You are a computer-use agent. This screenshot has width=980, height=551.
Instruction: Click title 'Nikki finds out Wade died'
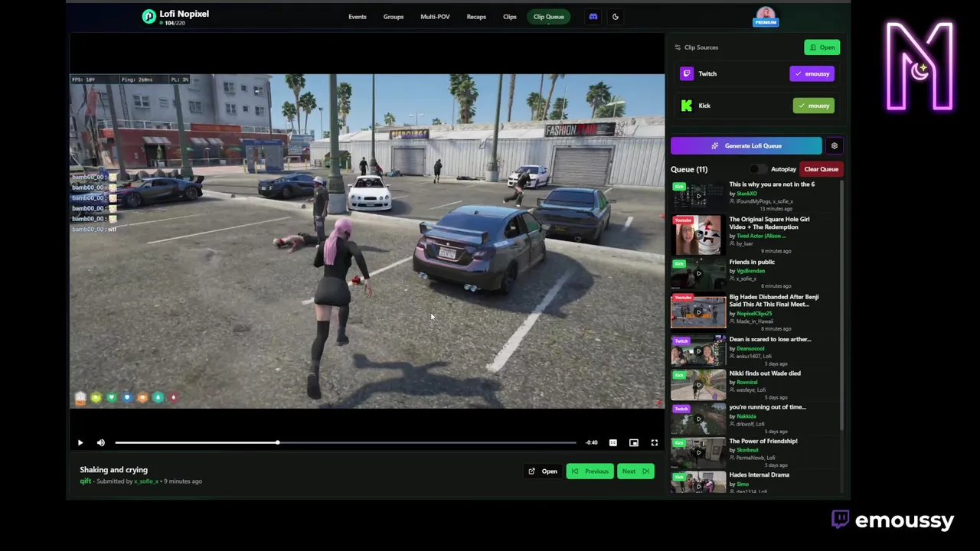coord(765,373)
